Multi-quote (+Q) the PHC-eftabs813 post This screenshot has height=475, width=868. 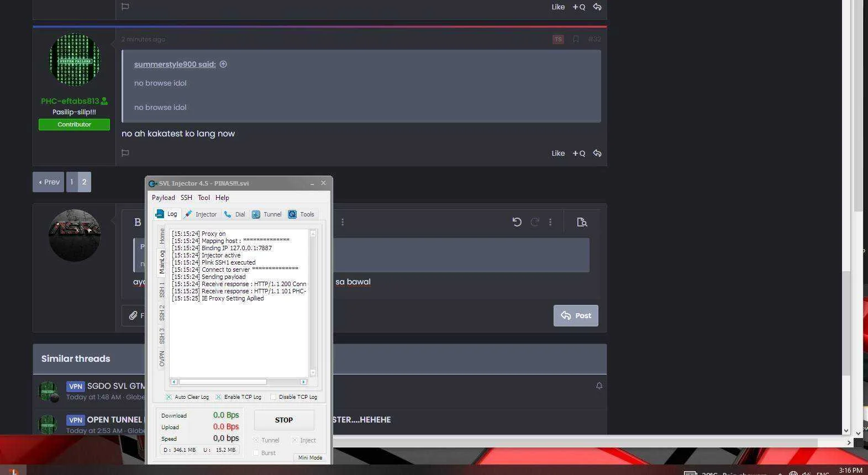pyautogui.click(x=578, y=154)
